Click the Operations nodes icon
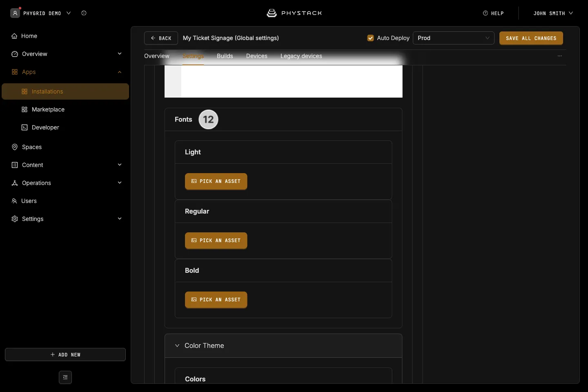This screenshot has height=392, width=588. [15, 183]
